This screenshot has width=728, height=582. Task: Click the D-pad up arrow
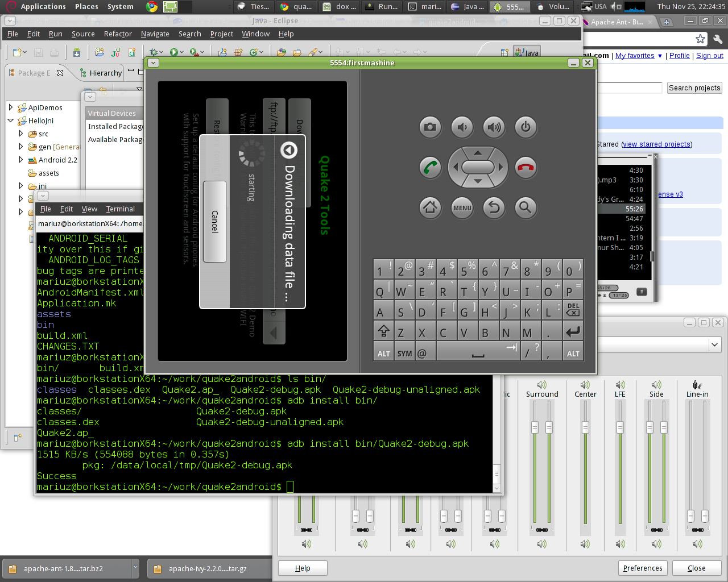478,153
